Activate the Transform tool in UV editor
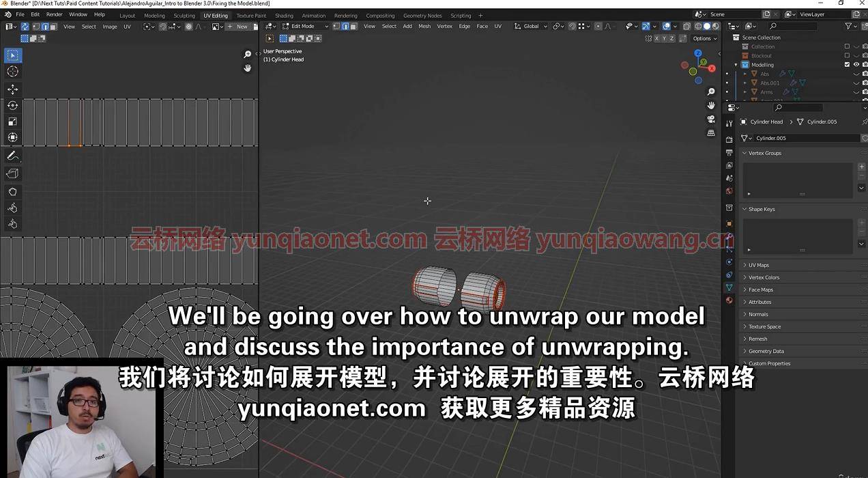Screen dimensions: 868x478 click(12, 137)
